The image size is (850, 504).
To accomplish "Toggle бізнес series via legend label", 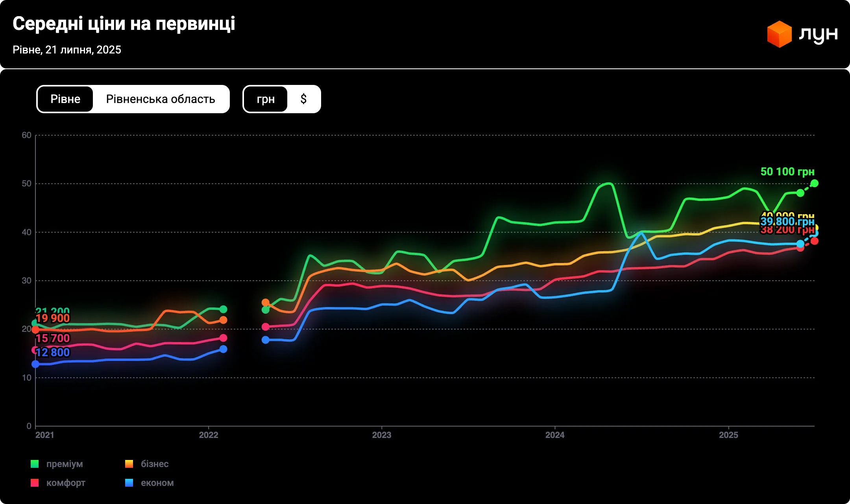I will coord(155,464).
